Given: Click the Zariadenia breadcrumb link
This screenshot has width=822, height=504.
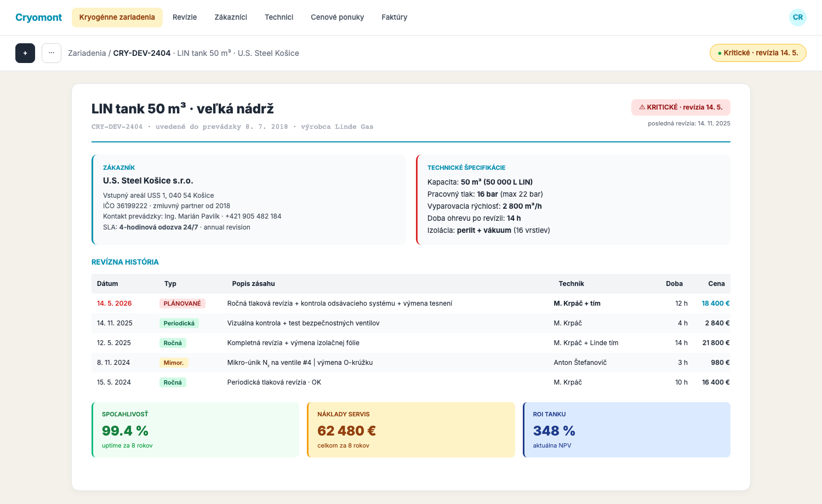Looking at the screenshot, I should (87, 53).
